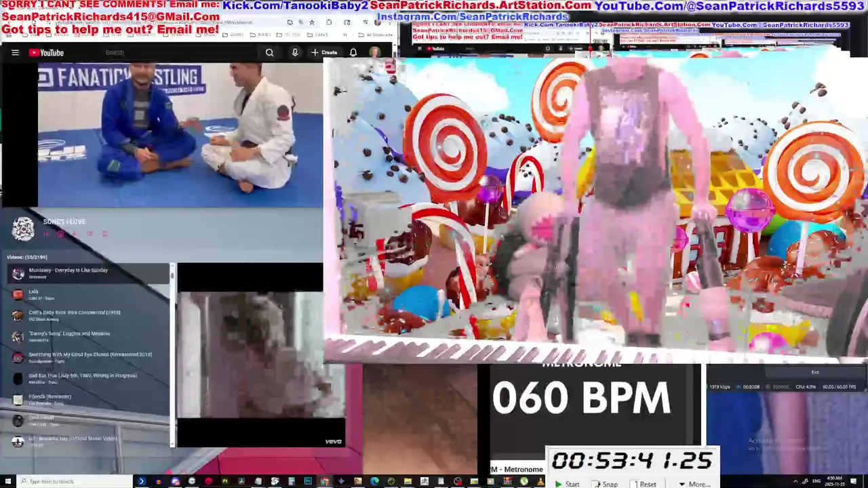Click the YouTube logo
The height and width of the screenshot is (488, 868).
[x=46, y=52]
